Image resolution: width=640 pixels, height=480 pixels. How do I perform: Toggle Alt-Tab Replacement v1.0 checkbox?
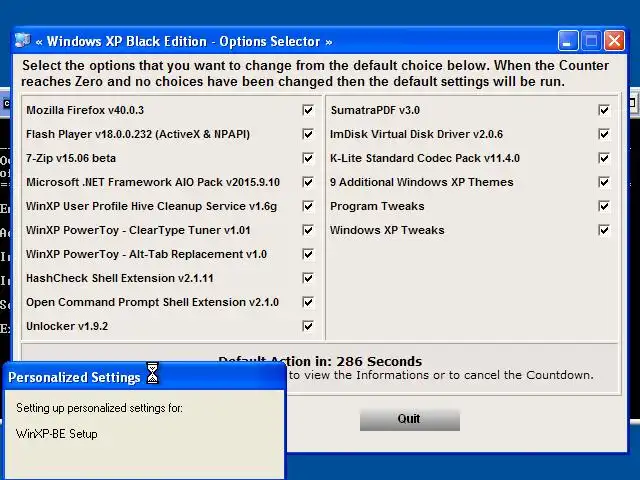(x=308, y=254)
